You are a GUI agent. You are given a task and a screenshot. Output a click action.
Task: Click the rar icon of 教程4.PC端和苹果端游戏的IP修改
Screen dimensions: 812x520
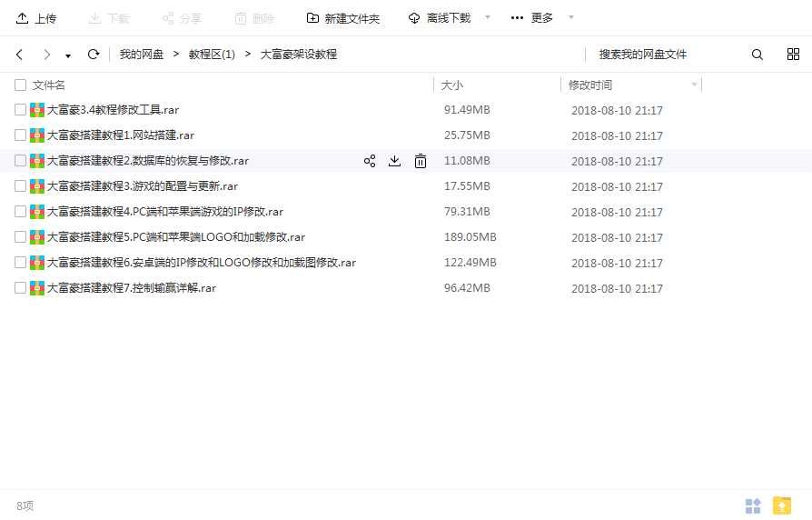click(37, 212)
